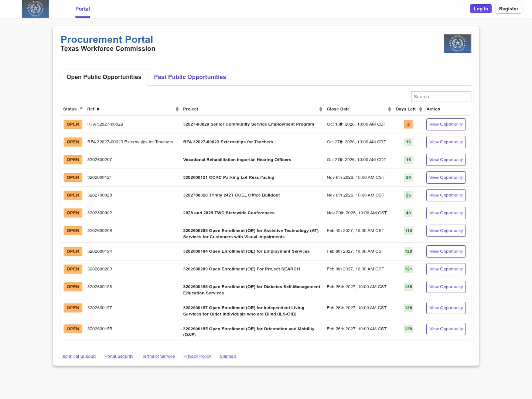View Opportunity for Assistive Technology Services
Viewport: 532px width, 399px height.
[x=446, y=231]
